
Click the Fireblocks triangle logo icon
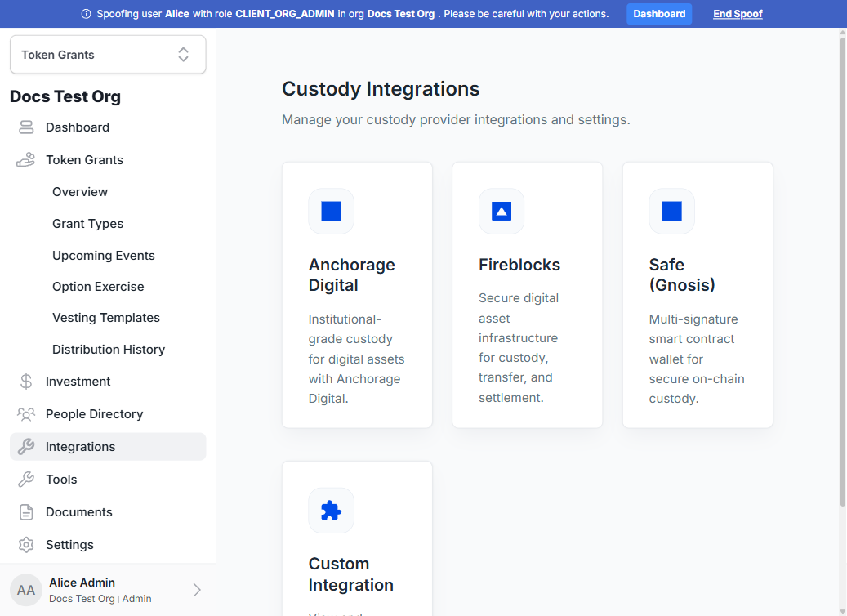502,212
